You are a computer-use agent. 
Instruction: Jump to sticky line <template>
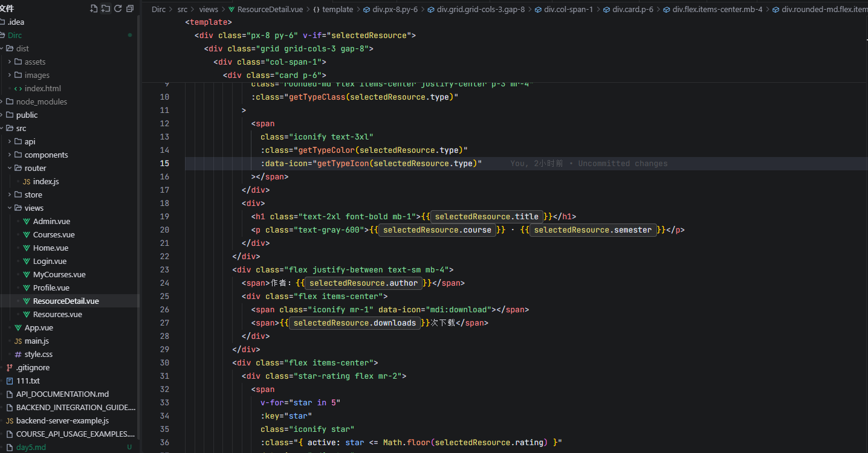click(x=207, y=22)
